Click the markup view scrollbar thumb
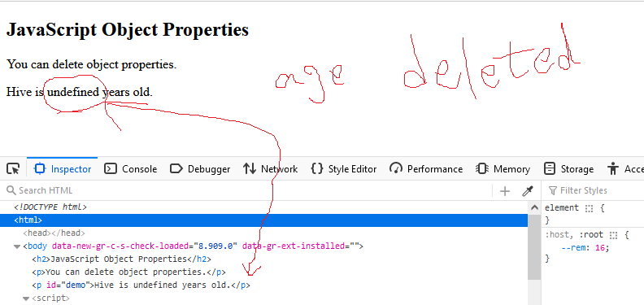This screenshot has width=644, height=305. point(534,246)
